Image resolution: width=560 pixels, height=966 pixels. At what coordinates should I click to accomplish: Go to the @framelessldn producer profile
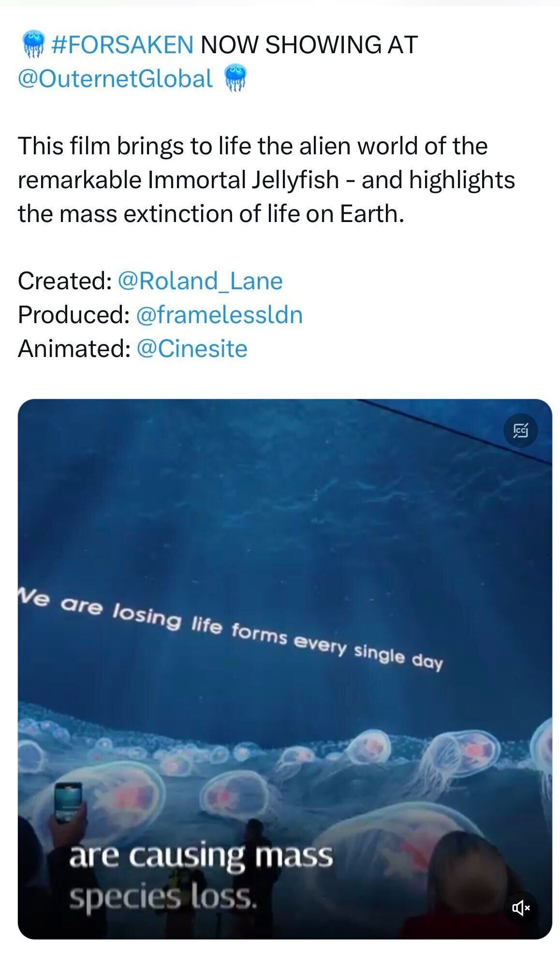[x=220, y=315]
